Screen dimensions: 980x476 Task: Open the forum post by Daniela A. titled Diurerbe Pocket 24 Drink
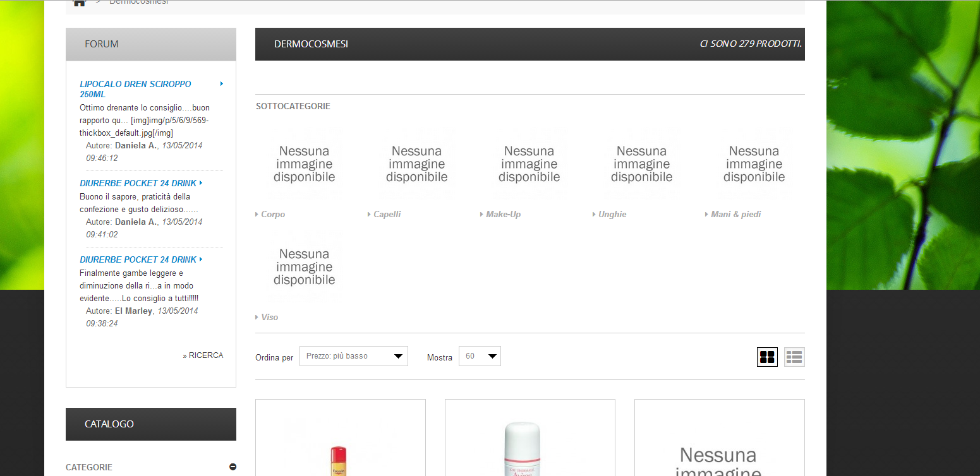coord(138,184)
